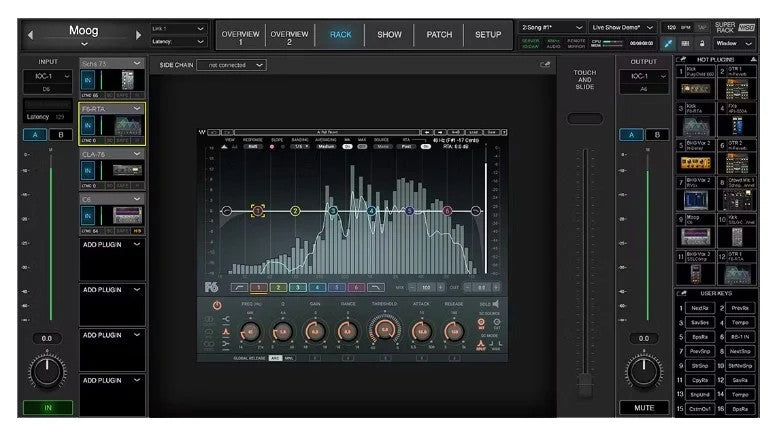Click the lock icon in the top bar
The width and height of the screenshot is (780, 433).
tap(702, 43)
